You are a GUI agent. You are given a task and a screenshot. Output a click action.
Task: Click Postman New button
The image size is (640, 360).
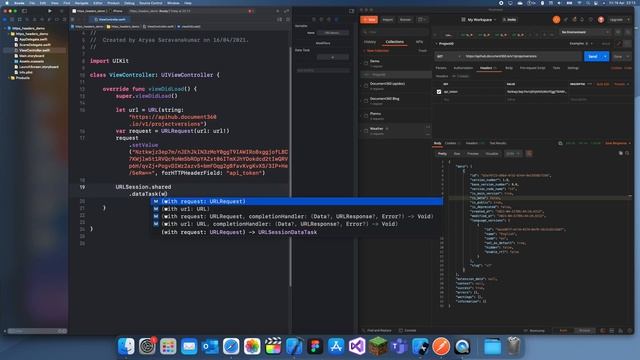pos(369,20)
